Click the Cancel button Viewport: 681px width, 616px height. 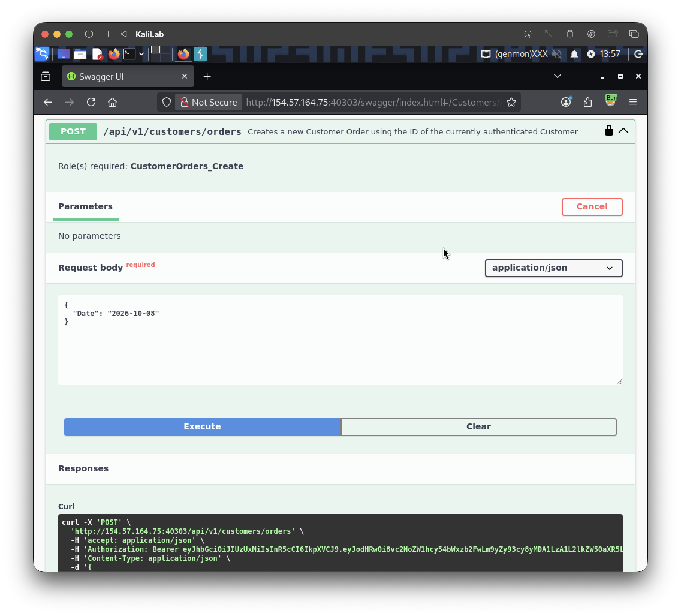[x=592, y=206]
